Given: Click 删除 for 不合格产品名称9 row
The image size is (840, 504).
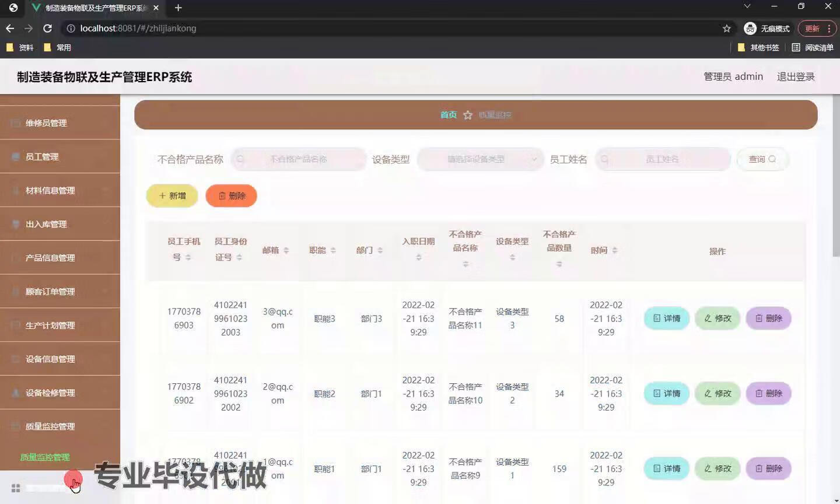Looking at the screenshot, I should click(x=768, y=469).
